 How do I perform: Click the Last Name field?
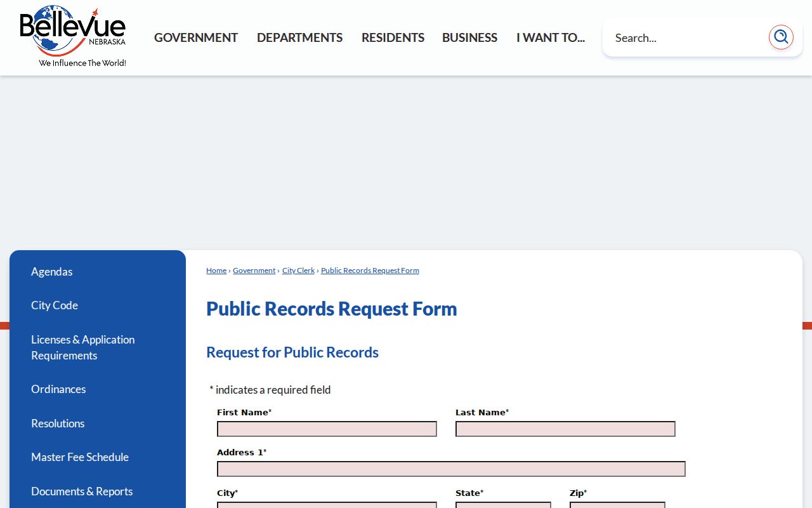[565, 429]
